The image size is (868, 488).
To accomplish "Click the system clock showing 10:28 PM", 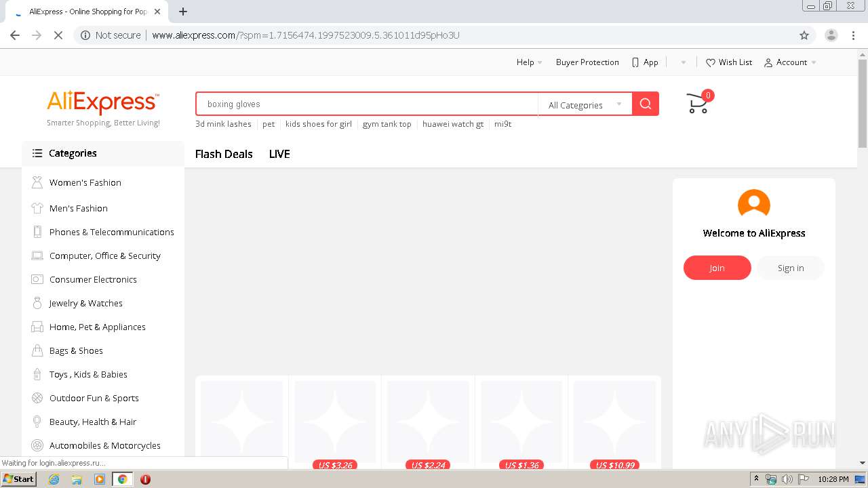I will [x=833, y=479].
